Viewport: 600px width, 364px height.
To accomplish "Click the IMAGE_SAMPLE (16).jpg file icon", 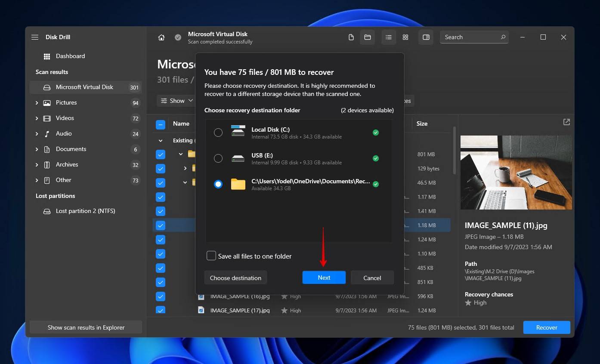I will pos(201,296).
